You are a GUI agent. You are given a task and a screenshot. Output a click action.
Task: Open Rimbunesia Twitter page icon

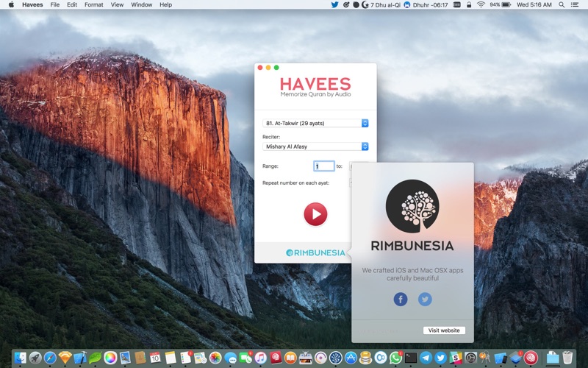pos(425,300)
